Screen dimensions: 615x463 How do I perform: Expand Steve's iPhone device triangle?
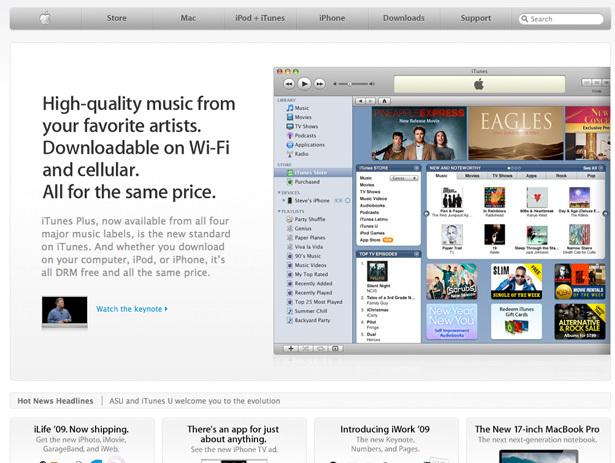[x=284, y=201]
